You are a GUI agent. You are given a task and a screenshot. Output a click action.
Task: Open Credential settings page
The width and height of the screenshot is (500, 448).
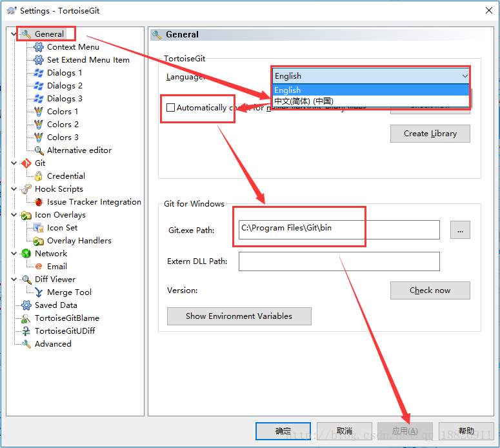pos(66,176)
